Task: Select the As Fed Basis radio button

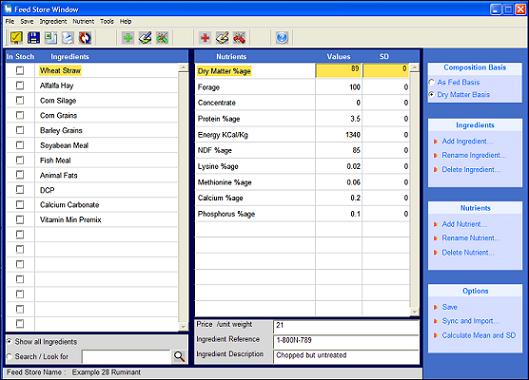Action: pos(431,82)
